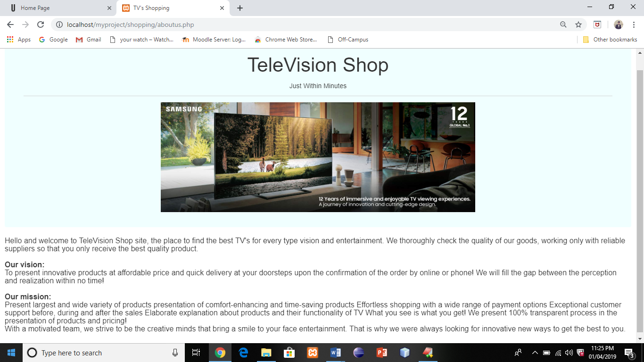This screenshot has height=362, width=644.
Task: Open XAMPP from the taskbar
Action: point(313,353)
